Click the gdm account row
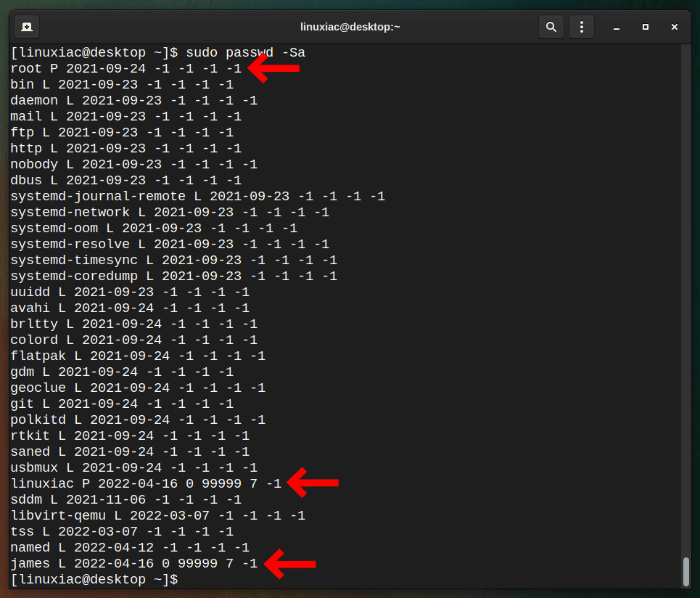This screenshot has width=700, height=598. pos(122,372)
